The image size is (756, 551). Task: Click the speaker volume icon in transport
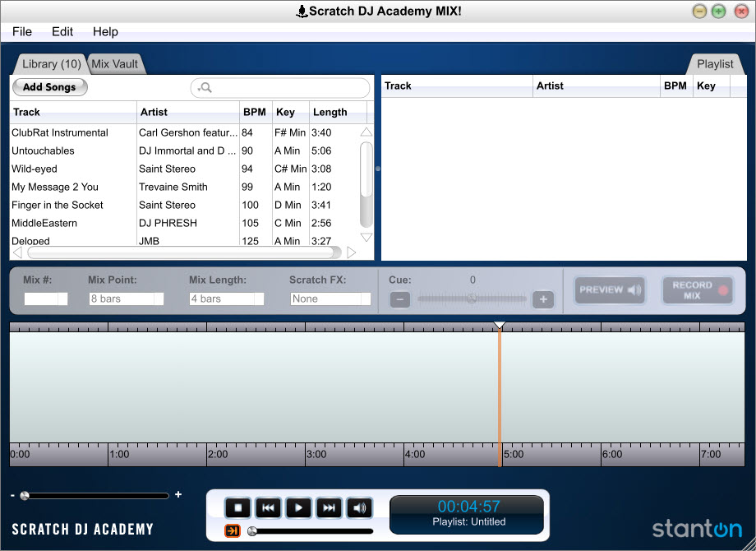pyautogui.click(x=359, y=507)
